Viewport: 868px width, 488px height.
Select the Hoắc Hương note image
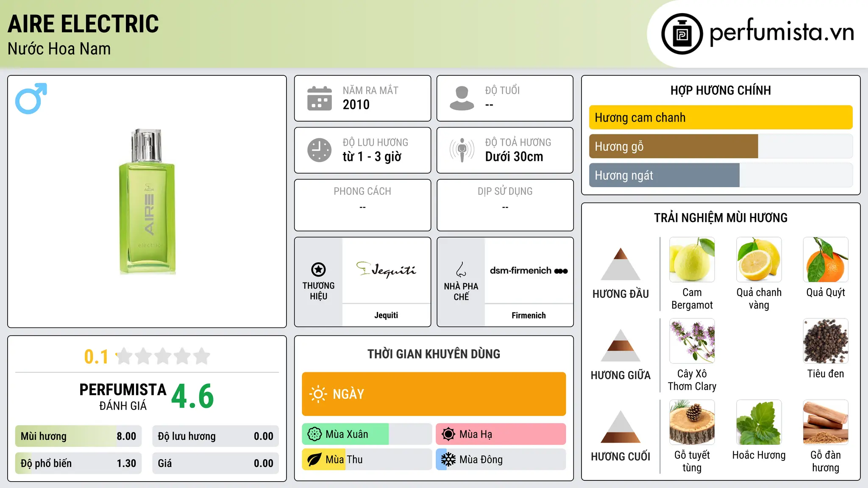tap(759, 422)
